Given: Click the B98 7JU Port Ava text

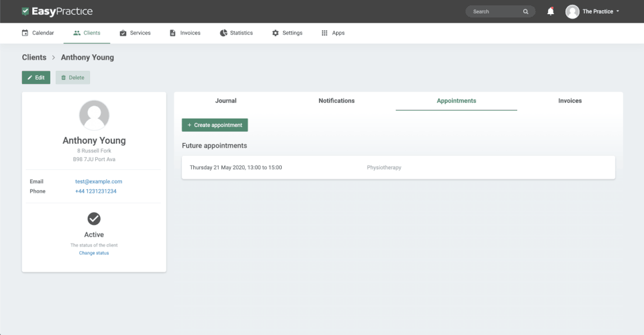Looking at the screenshot, I should pos(94,159).
